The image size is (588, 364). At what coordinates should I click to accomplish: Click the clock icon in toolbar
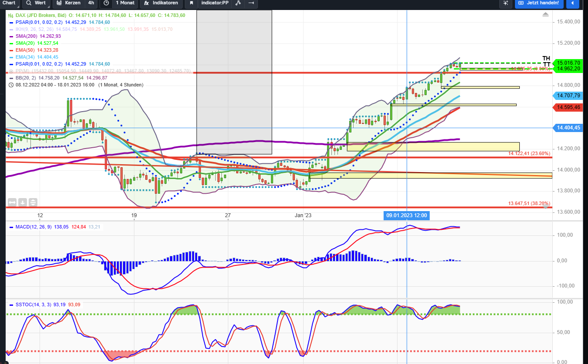click(106, 3)
